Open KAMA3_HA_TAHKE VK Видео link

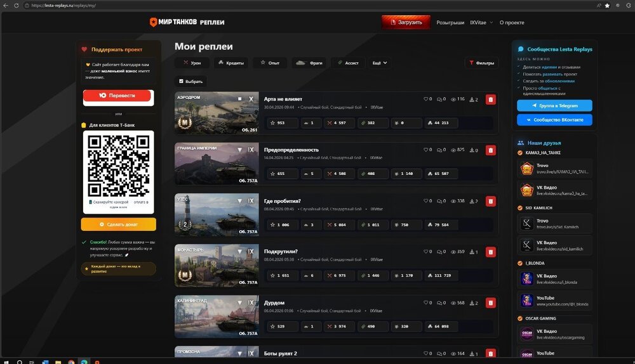(x=554, y=190)
